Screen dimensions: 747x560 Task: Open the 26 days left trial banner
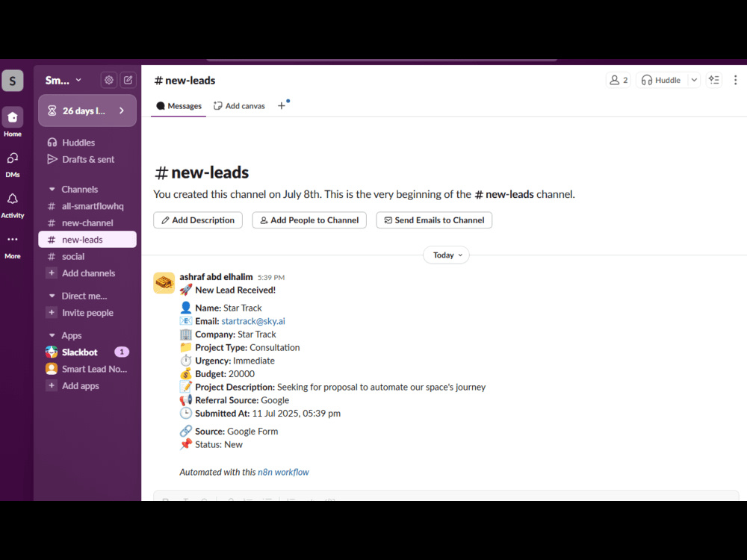tap(87, 111)
